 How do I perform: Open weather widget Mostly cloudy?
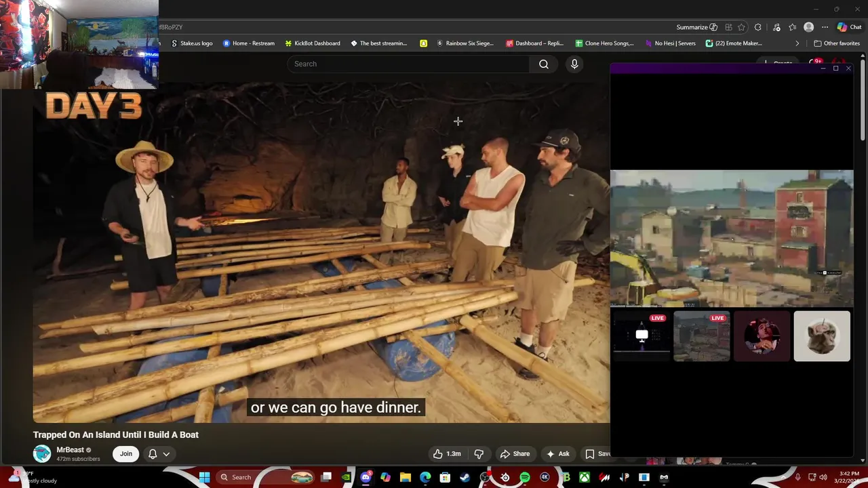(x=34, y=477)
